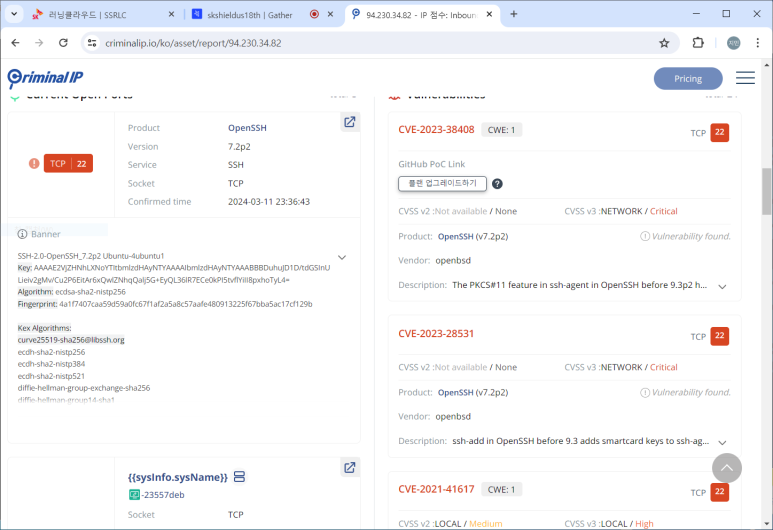Collapse the banner with its chevron
The width and height of the screenshot is (773, 530).
coord(342,257)
